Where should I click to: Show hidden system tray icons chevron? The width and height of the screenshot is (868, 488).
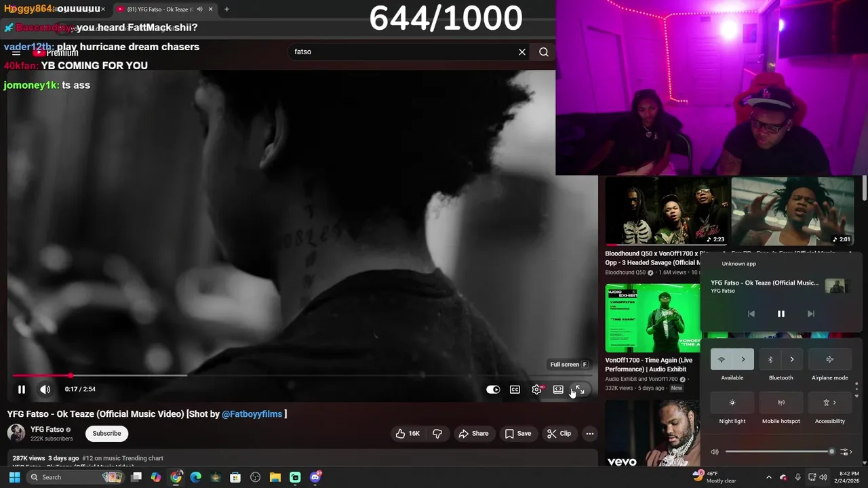768,477
